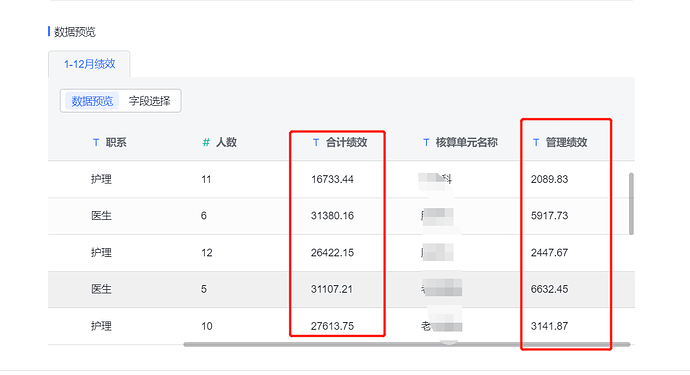Click the vertical scrollbar thumb
690x375 pixels.
point(631,203)
